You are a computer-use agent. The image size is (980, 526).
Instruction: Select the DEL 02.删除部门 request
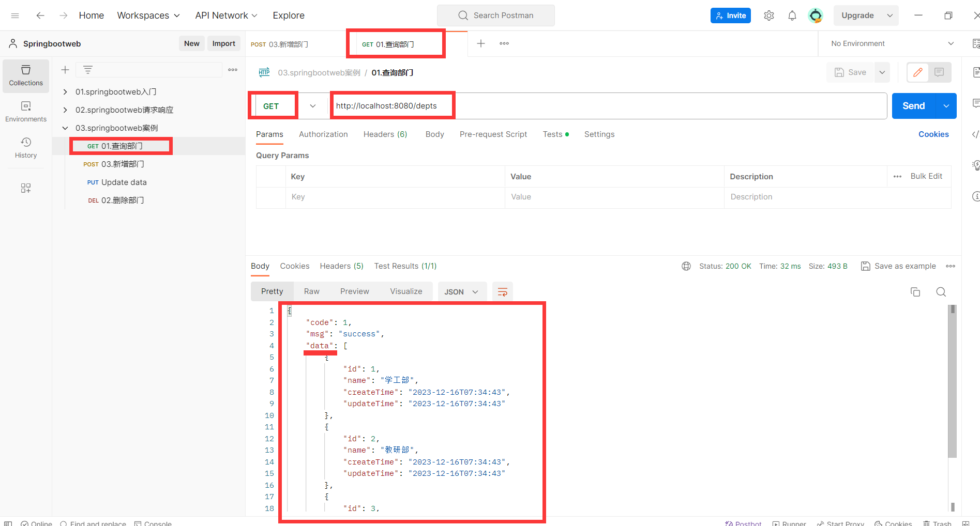click(116, 200)
